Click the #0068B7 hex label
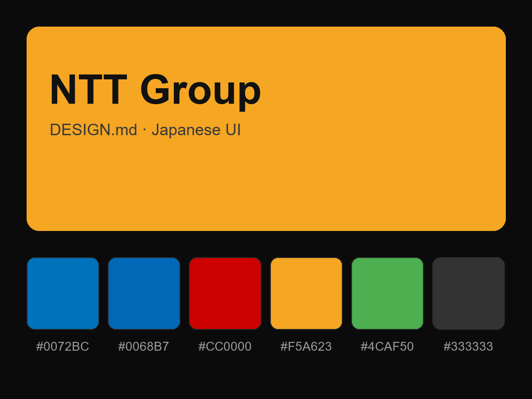The height and width of the screenshot is (399, 532). 144,347
